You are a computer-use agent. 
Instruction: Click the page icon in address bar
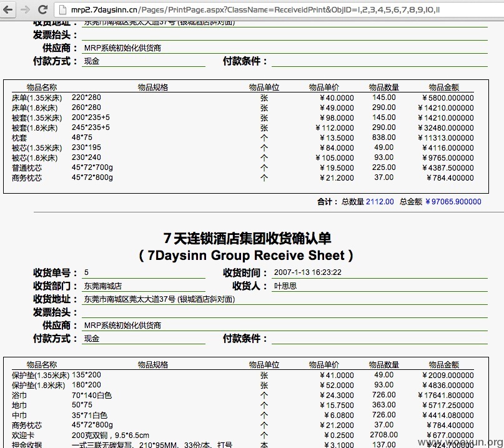click(x=62, y=9)
